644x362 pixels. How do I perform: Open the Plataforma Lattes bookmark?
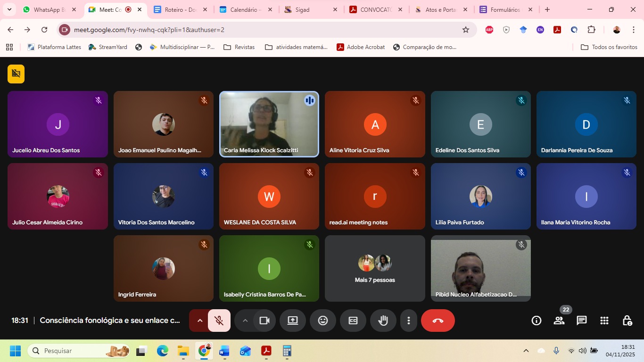point(54,47)
